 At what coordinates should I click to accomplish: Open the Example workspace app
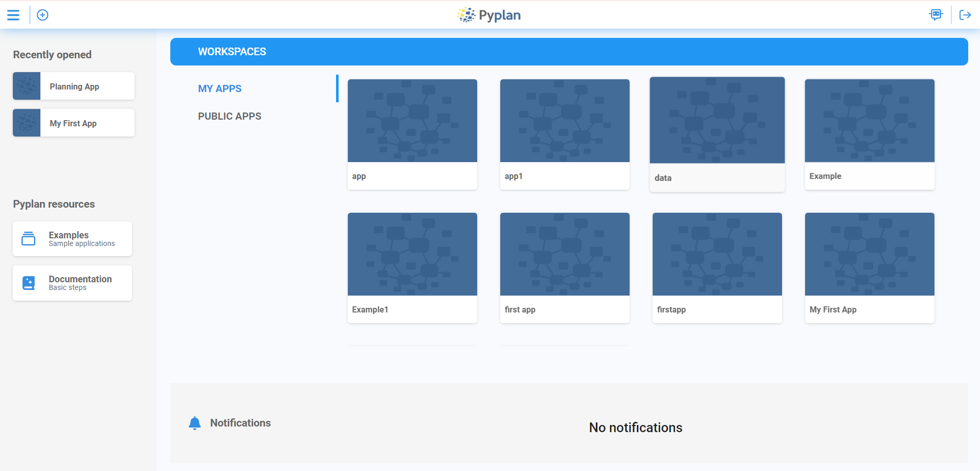tap(869, 134)
